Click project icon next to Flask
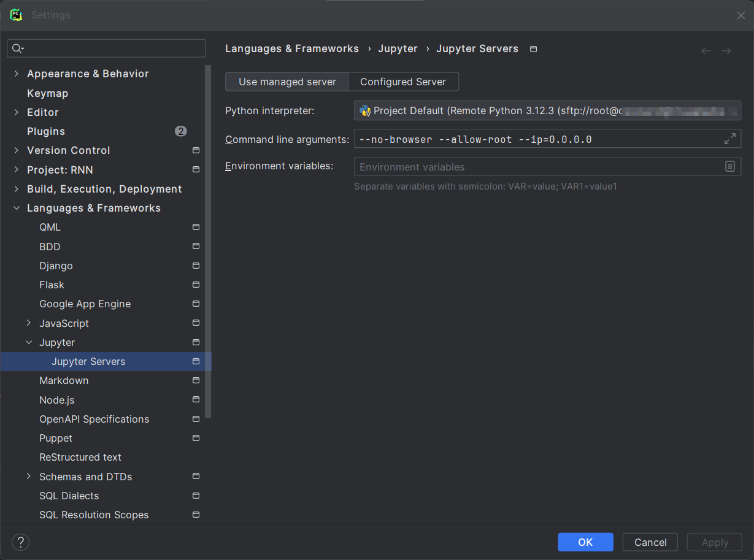The width and height of the screenshot is (754, 560). point(196,285)
